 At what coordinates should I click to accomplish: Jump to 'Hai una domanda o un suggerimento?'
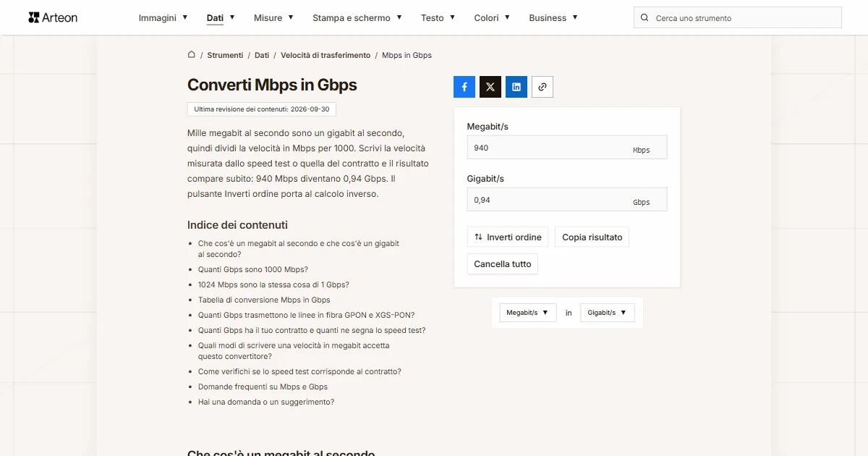(266, 402)
